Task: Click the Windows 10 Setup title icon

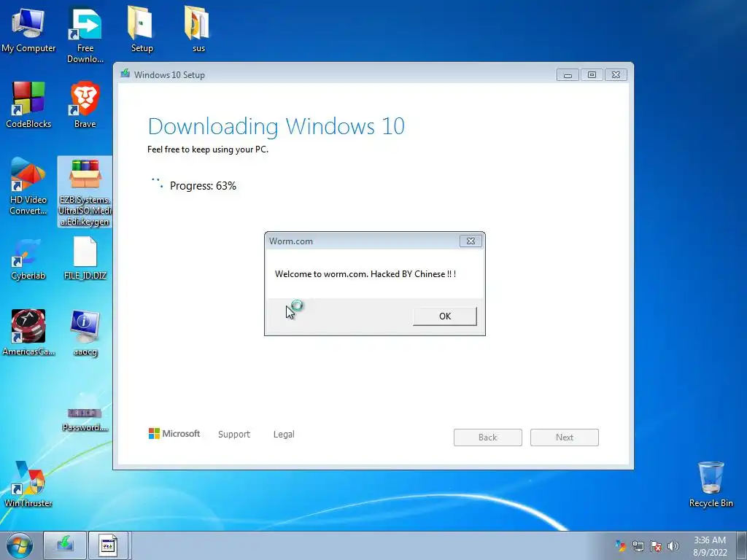Action: [125, 74]
